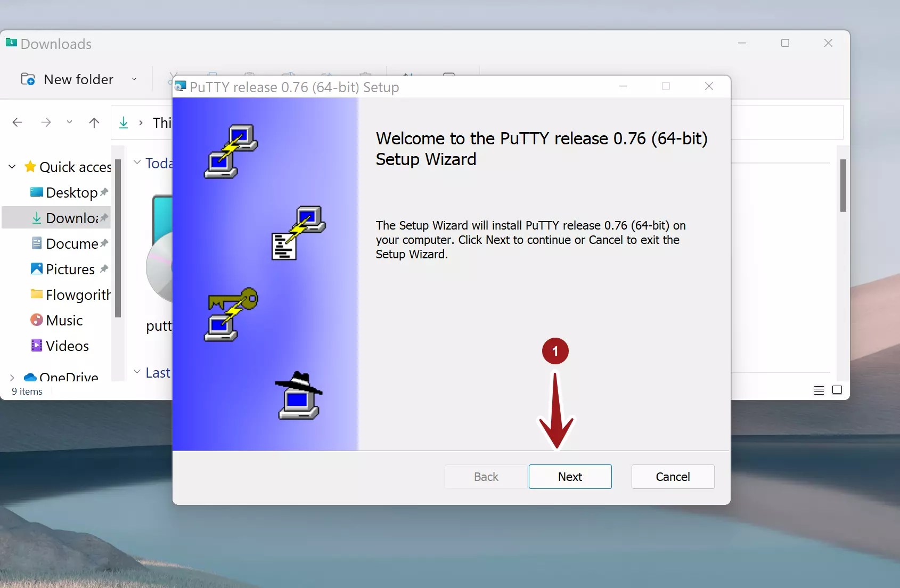The height and width of the screenshot is (588, 900).
Task: Expand the New folder dropdown chevron
Action: [133, 79]
